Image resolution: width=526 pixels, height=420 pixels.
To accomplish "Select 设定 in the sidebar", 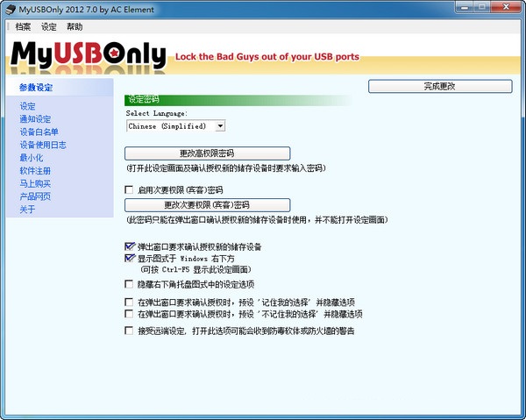I will (27, 106).
